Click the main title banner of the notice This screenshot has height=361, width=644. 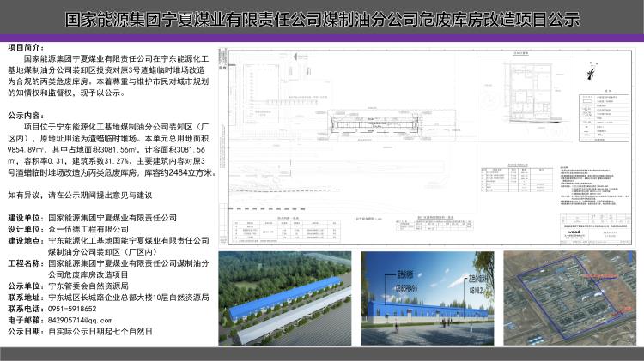point(322,19)
